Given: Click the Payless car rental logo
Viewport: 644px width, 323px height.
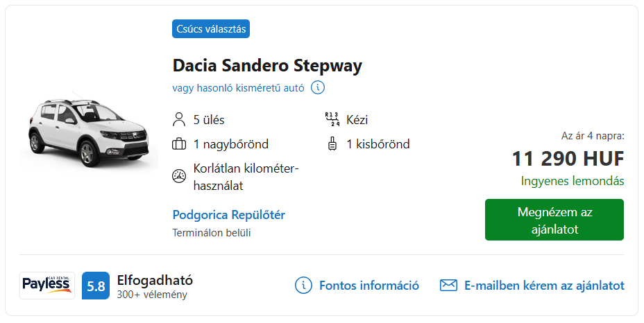Looking at the screenshot, I should (x=47, y=286).
